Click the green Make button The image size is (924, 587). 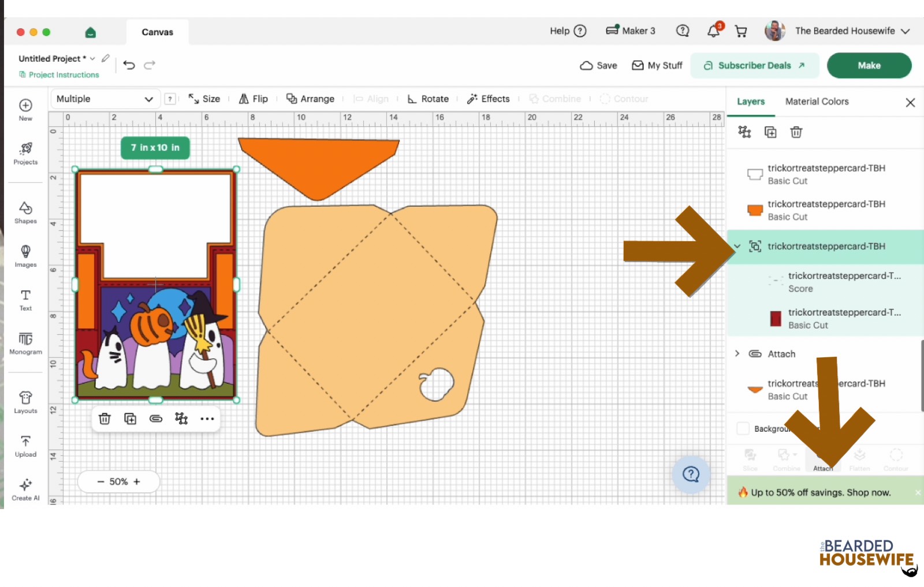tap(869, 65)
